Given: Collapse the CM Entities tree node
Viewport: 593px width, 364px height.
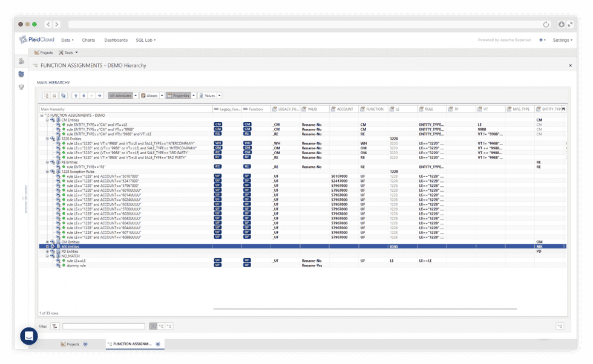Looking at the screenshot, I should click(47, 120).
